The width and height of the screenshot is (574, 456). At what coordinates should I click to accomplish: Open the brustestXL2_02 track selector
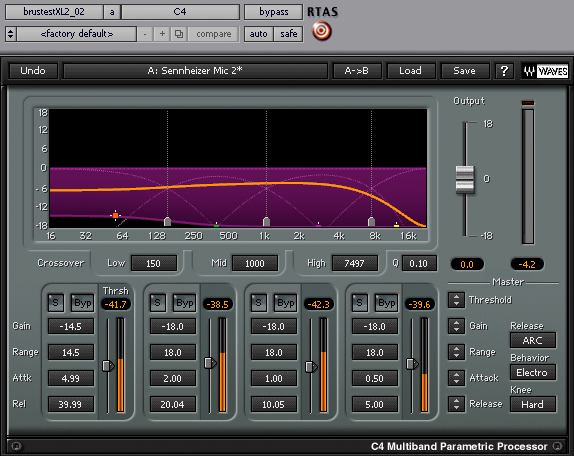coord(54,12)
